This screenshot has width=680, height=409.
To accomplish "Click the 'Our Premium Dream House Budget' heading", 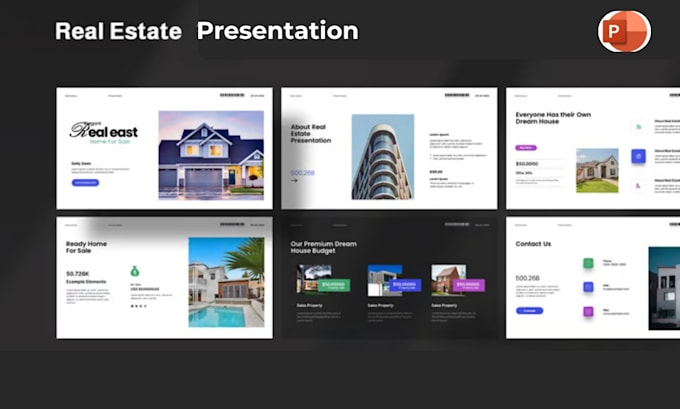I will pos(324,247).
